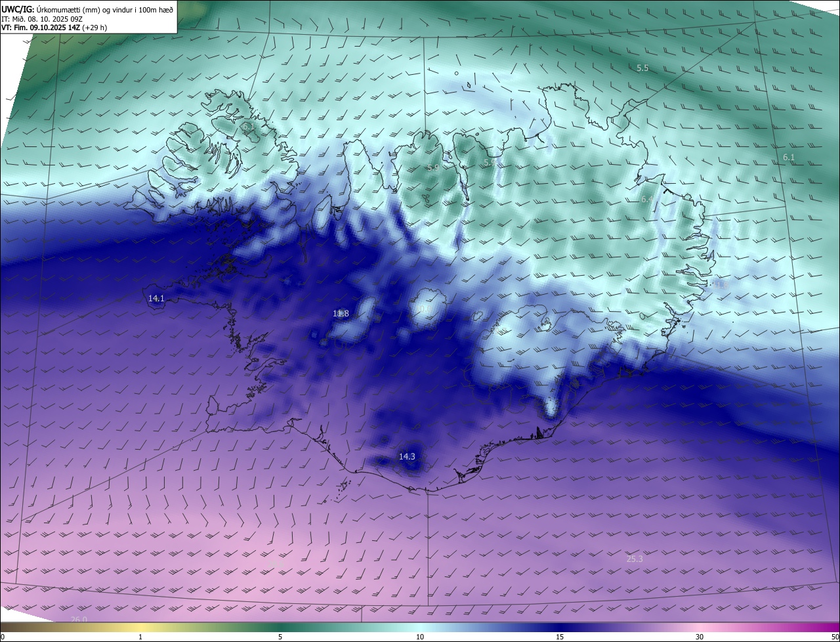Click the color scale tick label 15
Viewport: 840px width, 642px height.
tap(560, 637)
